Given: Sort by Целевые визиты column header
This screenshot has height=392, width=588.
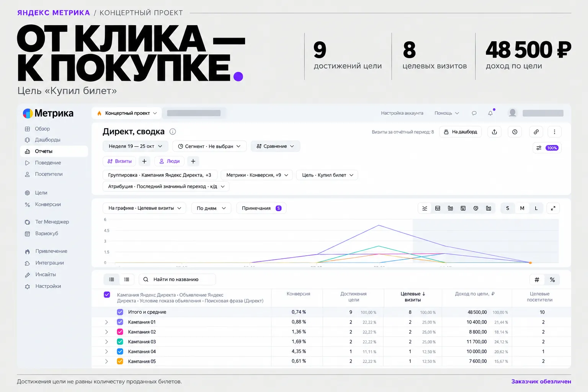Looking at the screenshot, I should tap(413, 297).
